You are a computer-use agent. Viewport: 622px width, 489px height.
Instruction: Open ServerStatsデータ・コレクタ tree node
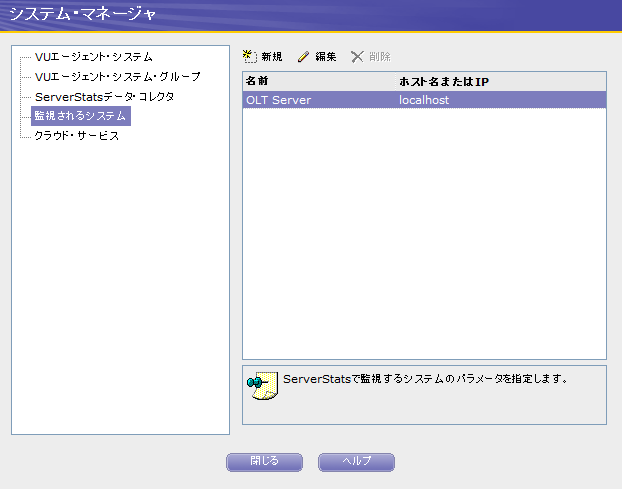point(104,96)
